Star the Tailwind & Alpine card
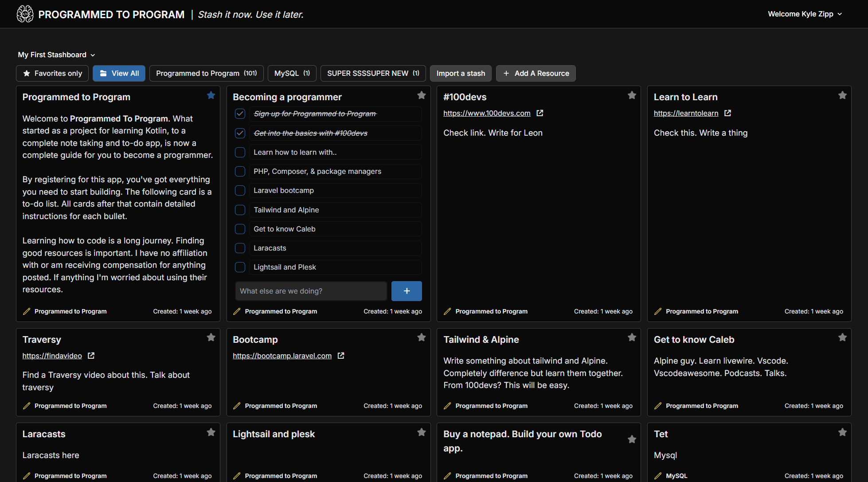This screenshot has width=868, height=482. click(632, 337)
